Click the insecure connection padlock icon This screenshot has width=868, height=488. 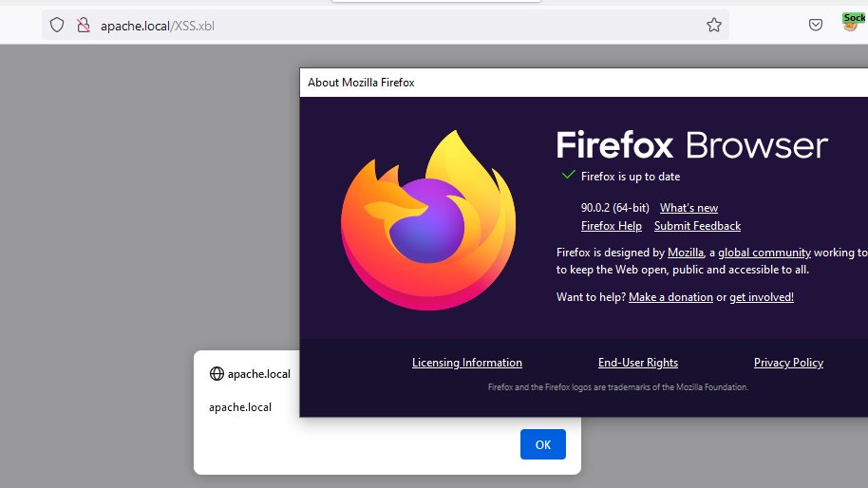tap(84, 25)
